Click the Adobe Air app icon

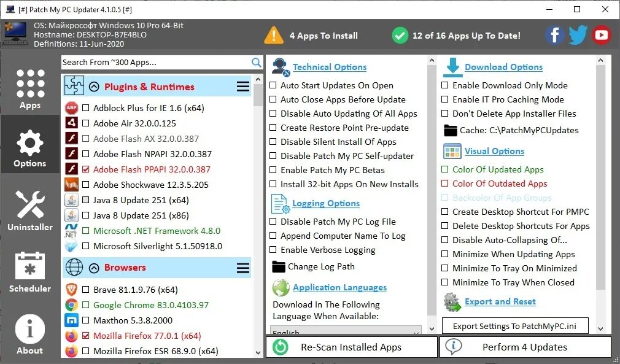[x=72, y=123]
